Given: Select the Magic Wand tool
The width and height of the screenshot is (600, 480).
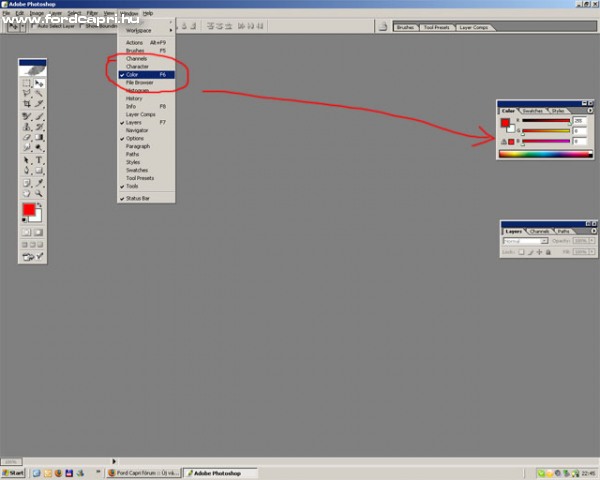Looking at the screenshot, I should (39, 93).
